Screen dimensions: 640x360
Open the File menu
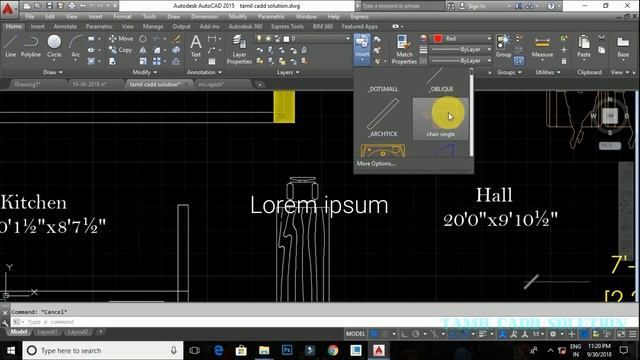click(x=30, y=17)
